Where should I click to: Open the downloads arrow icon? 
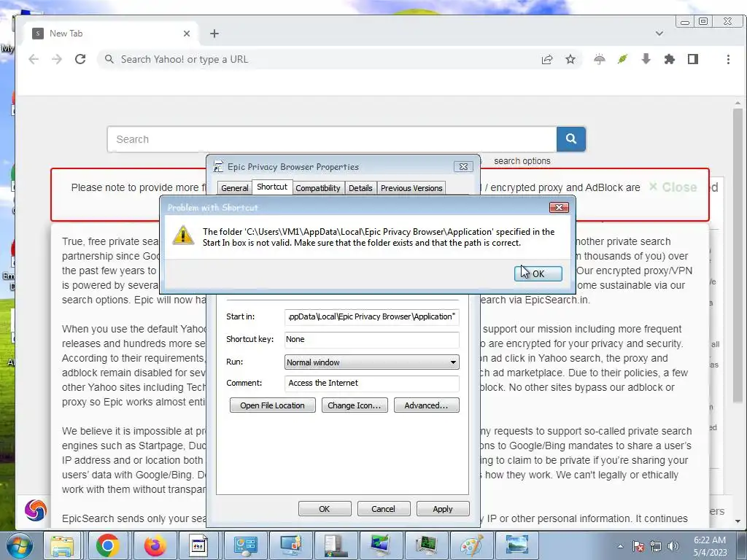pos(646,59)
